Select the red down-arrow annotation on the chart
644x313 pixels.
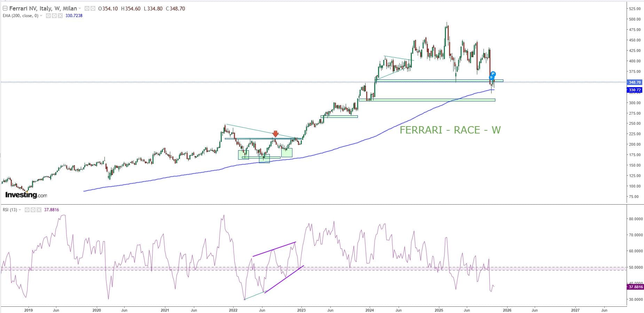(x=275, y=134)
